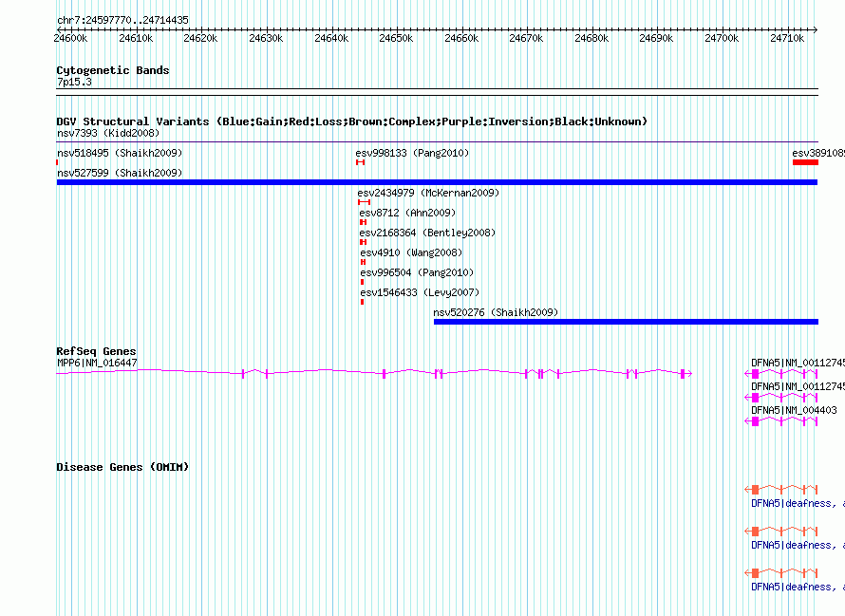Select the small red nsv518495 loss mark
Viewport: 845px width, 616px height.
57,162
